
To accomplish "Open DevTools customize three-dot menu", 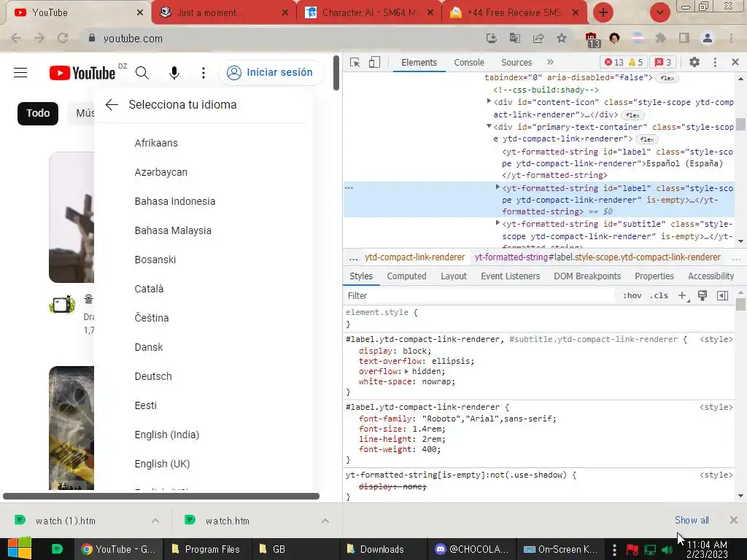I will [715, 62].
